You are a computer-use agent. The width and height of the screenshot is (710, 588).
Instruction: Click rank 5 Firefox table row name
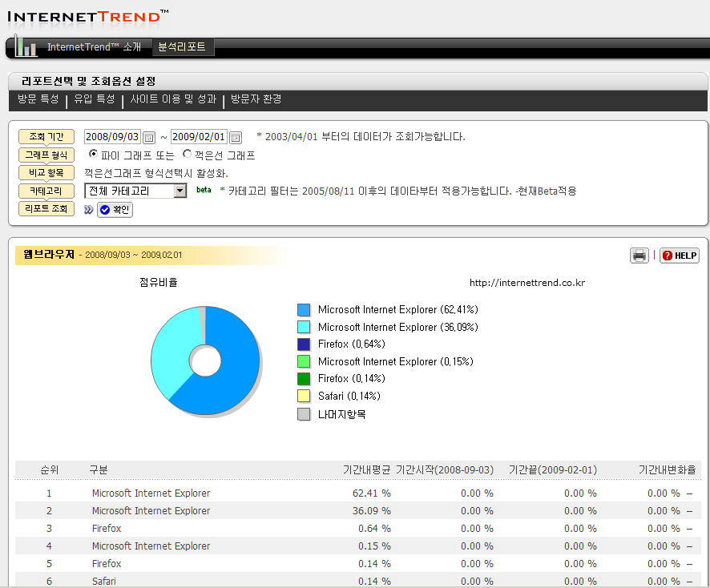coord(107,564)
